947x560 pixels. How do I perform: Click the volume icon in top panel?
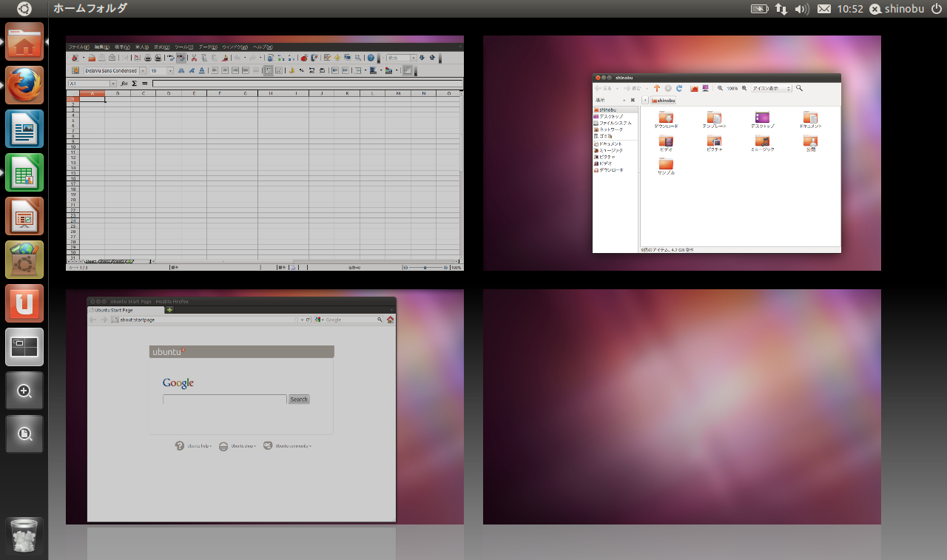(801, 9)
